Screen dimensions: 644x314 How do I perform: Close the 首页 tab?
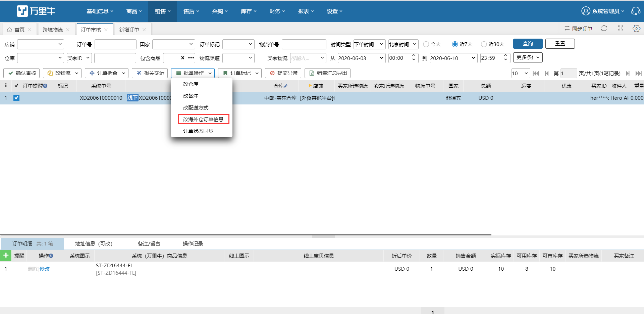click(30, 30)
